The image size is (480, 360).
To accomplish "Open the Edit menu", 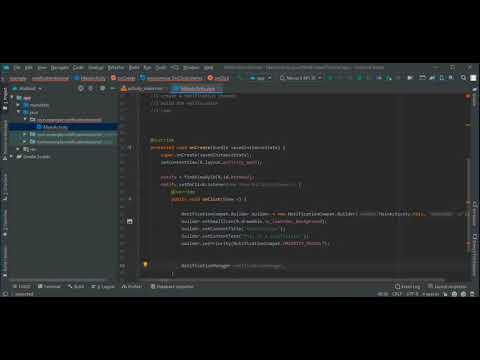I will [x=29, y=68].
